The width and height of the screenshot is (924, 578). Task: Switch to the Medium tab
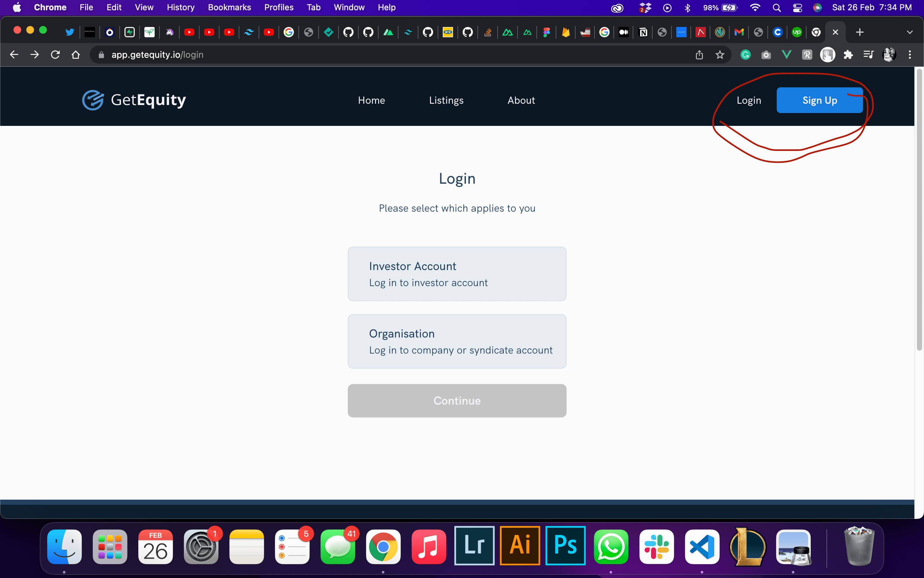(x=623, y=32)
